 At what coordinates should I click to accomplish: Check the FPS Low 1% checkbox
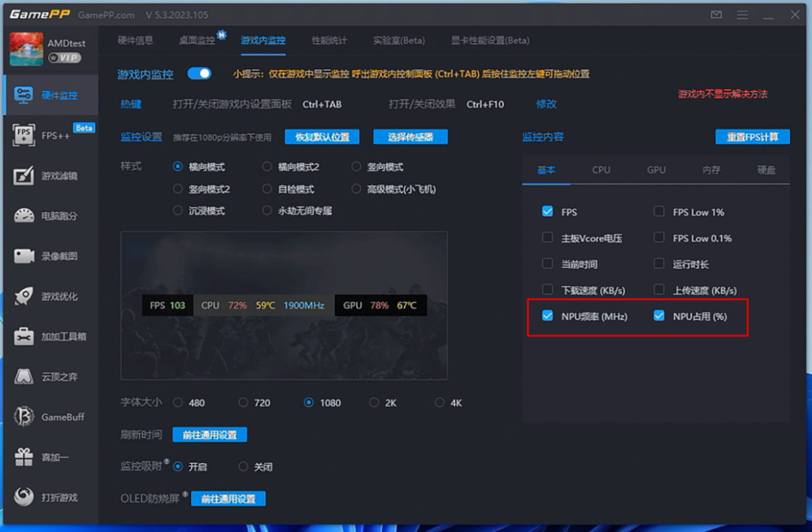point(659,211)
